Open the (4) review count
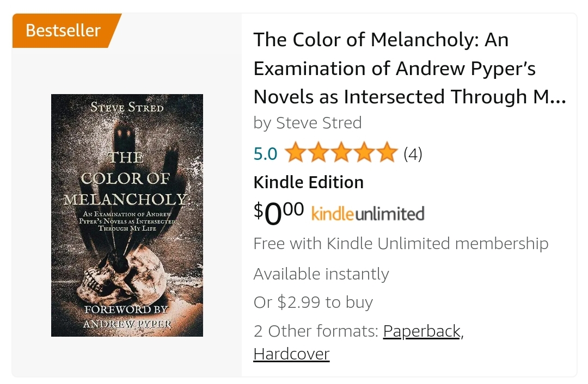588x384 pixels. click(x=413, y=154)
